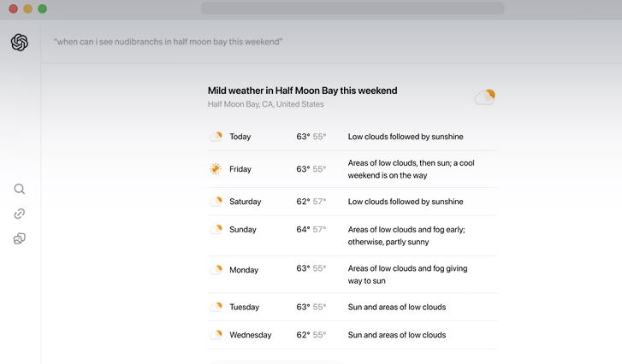The width and height of the screenshot is (622, 364).
Task: Click the title bar address field
Action: (352, 9)
